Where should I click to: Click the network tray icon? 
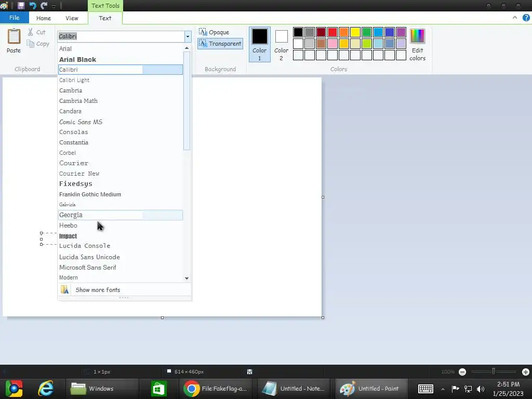point(468,389)
